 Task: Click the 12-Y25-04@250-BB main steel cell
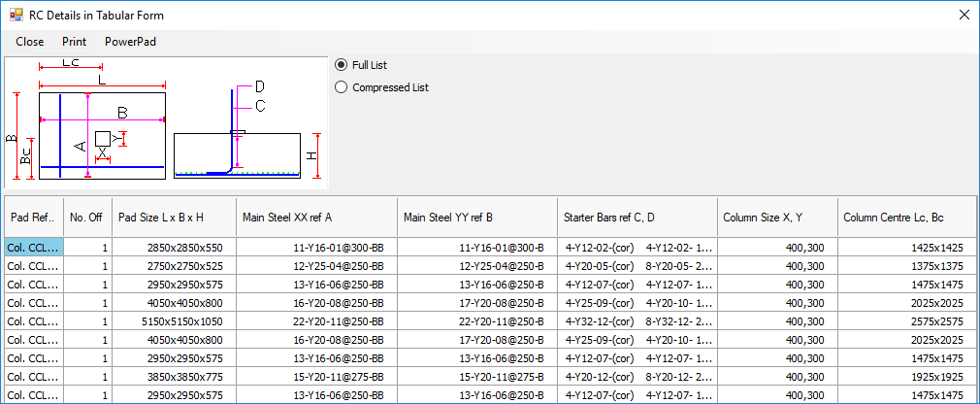click(315, 266)
